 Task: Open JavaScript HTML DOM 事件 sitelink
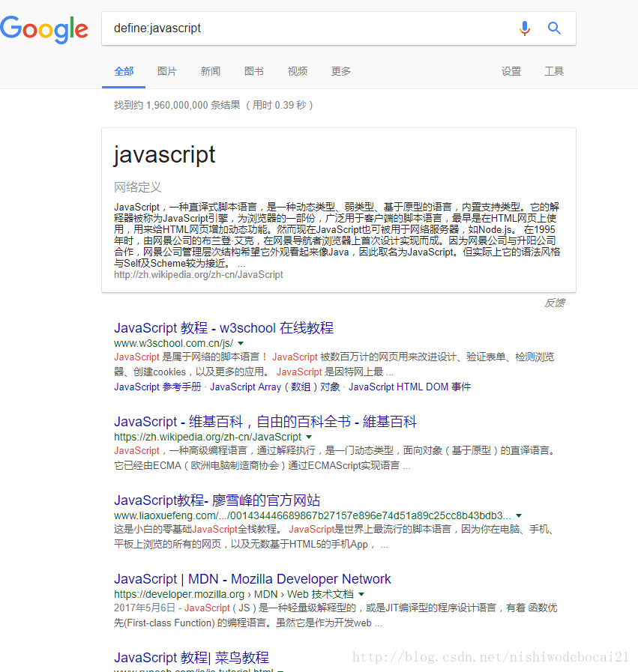coord(409,387)
